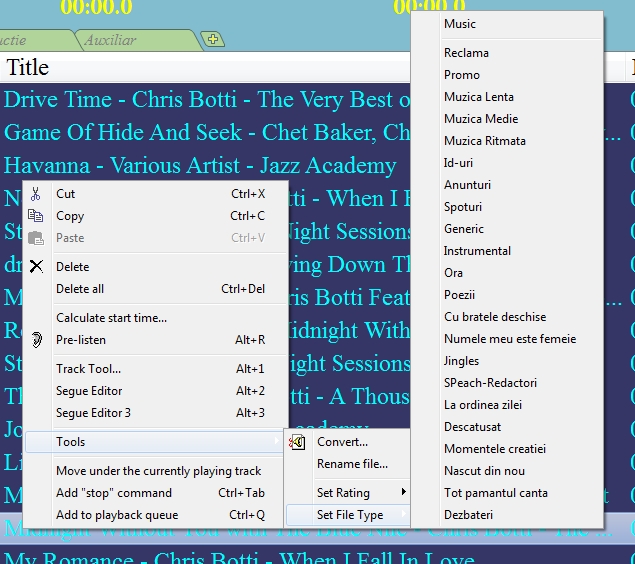Click the add playlist tab plus icon
Image resolution: width=635 pixels, height=564 pixels.
point(213,39)
